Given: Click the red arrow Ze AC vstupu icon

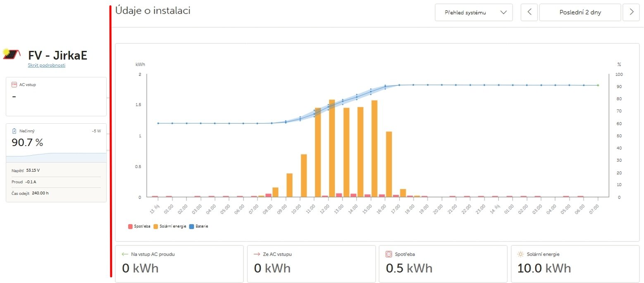Looking at the screenshot, I should [256, 254].
